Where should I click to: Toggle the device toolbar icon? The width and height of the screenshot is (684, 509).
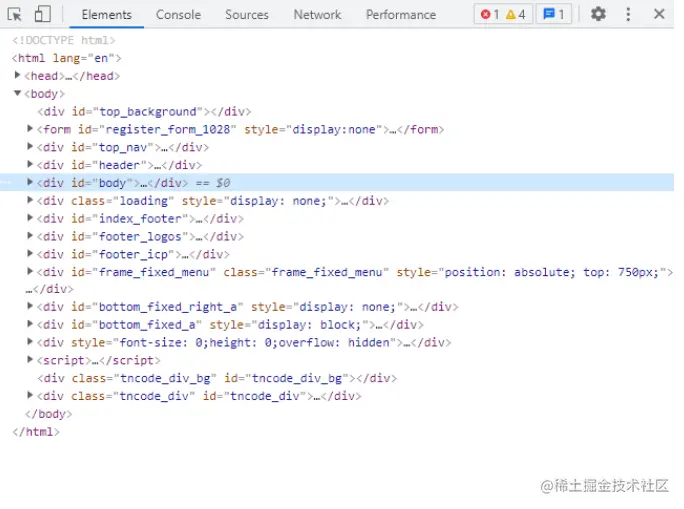tap(42, 14)
